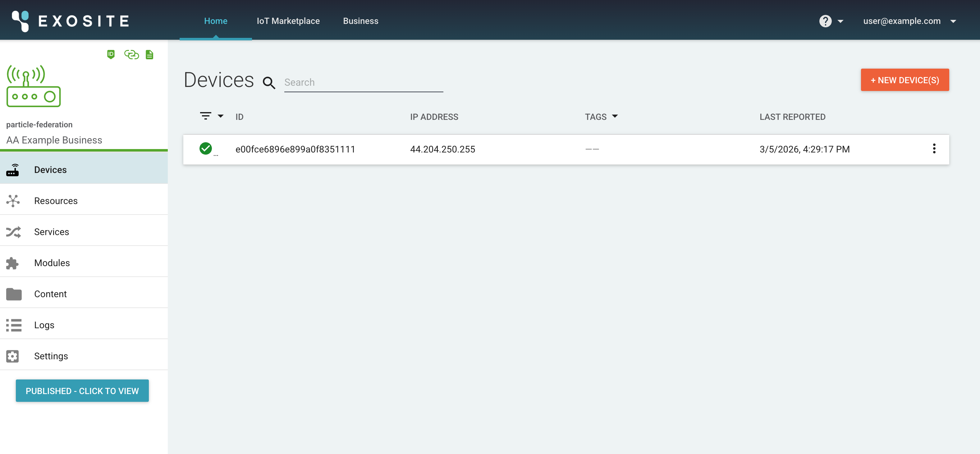This screenshot has width=980, height=454.
Task: Open Modules in the sidebar
Action: 52,263
